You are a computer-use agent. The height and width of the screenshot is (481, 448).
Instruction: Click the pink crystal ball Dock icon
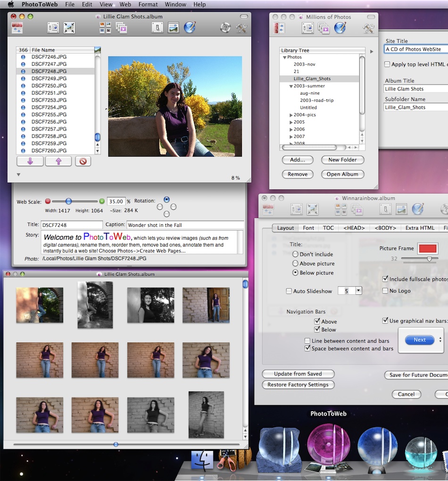[328, 443]
